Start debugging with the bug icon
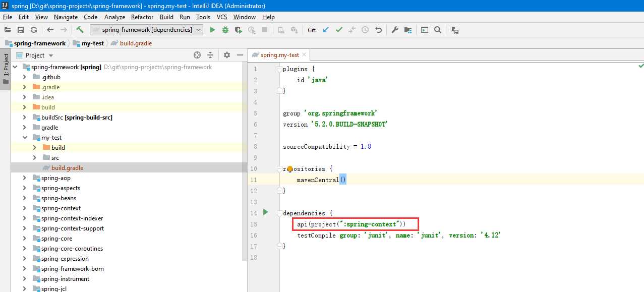This screenshot has width=644, height=292. tap(225, 30)
